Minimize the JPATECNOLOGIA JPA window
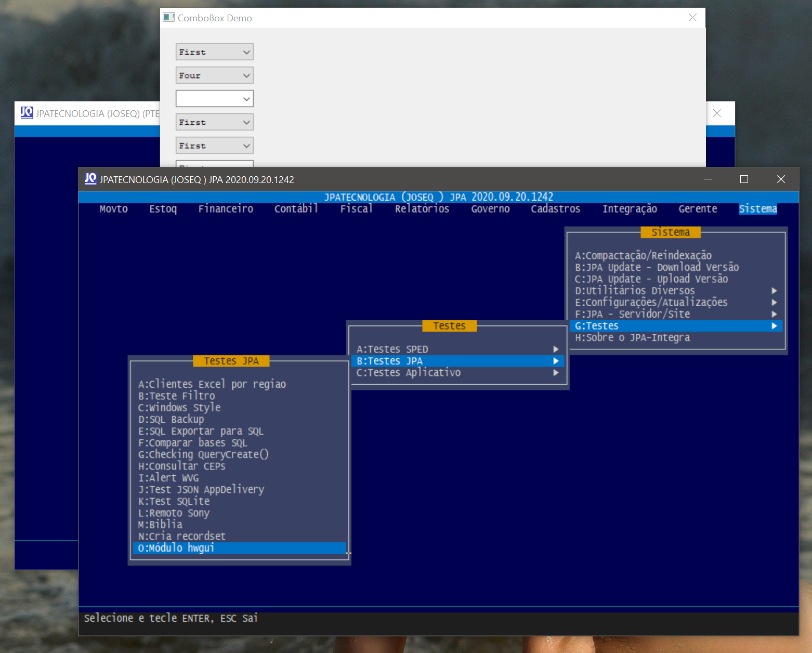Viewport: 812px width, 653px height. pos(708,179)
